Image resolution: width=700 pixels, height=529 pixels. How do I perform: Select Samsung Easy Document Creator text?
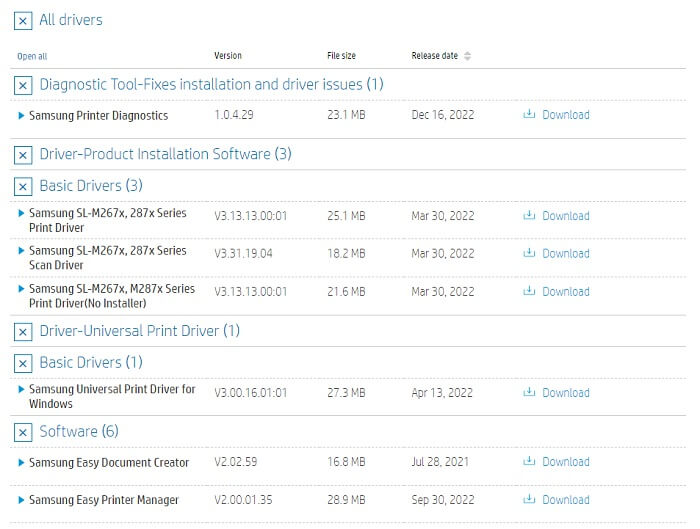[x=109, y=462]
